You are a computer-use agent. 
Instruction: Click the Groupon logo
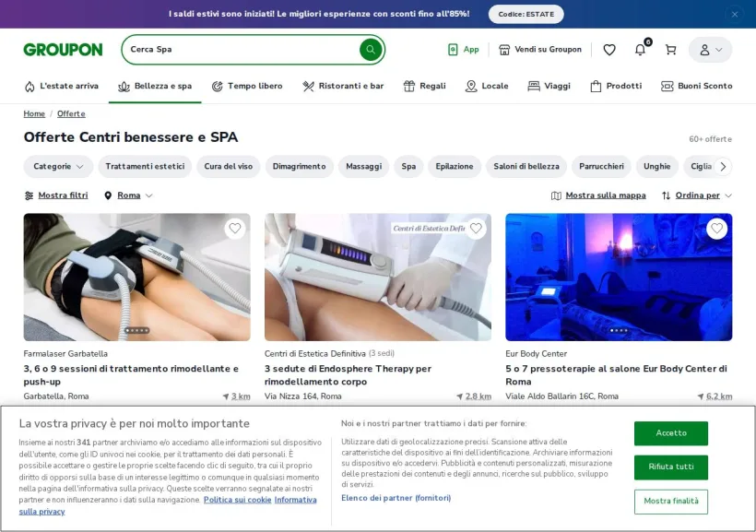coord(64,50)
